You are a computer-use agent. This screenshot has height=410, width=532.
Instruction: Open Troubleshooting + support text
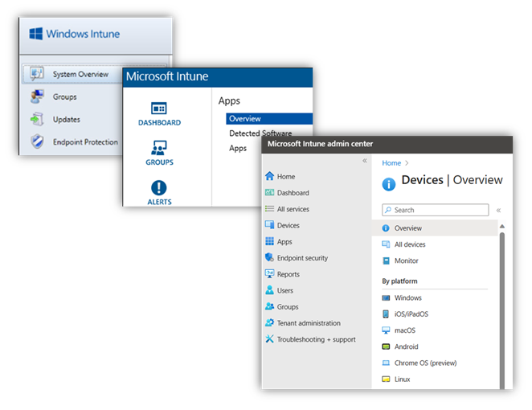[316, 339]
